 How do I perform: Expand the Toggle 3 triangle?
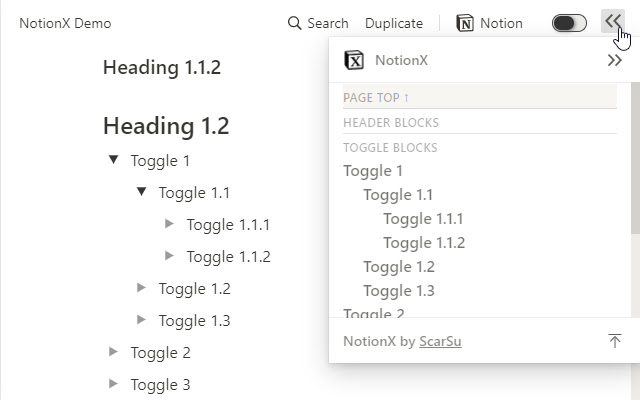[113, 384]
